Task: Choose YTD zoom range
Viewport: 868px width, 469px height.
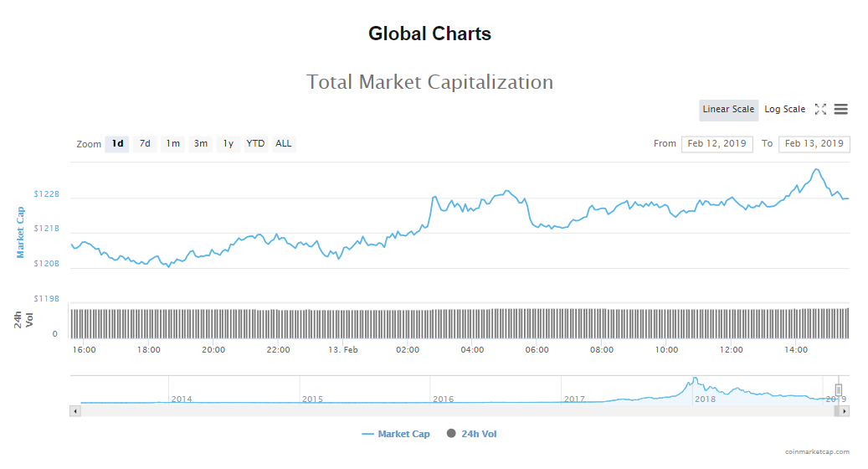Action: [255, 144]
